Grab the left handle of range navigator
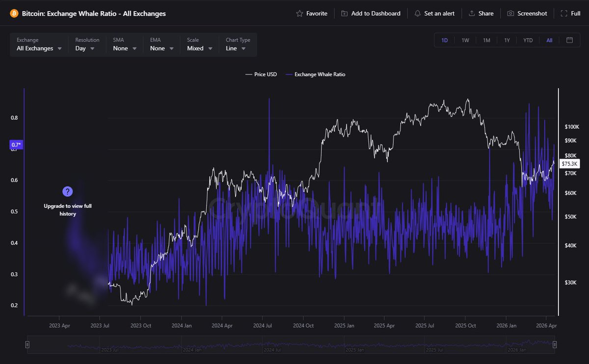Image resolution: width=589 pixels, height=364 pixels. [x=27, y=345]
